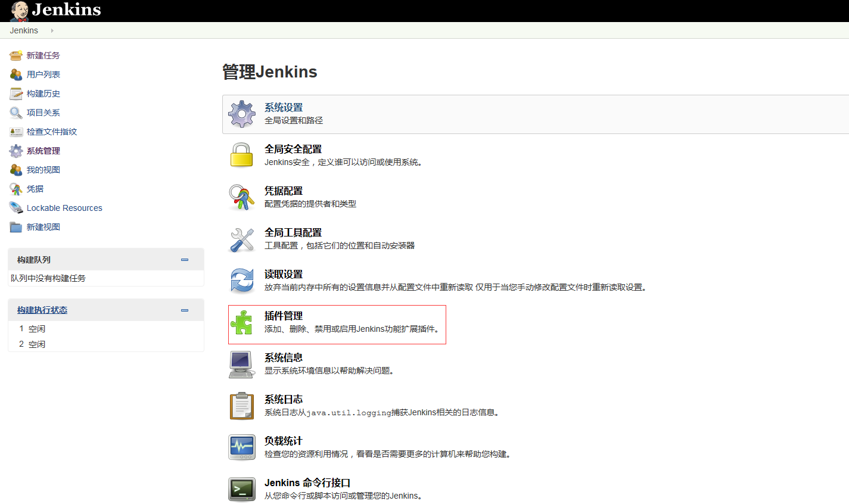
Task: Open the 系统设置 title link
Action: click(284, 107)
